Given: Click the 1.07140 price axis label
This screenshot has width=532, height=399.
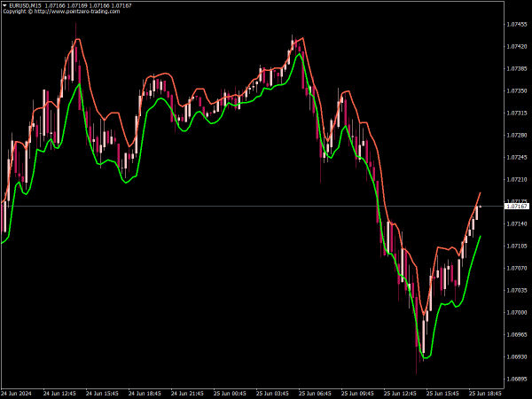Looking at the screenshot, I should coord(517,224).
